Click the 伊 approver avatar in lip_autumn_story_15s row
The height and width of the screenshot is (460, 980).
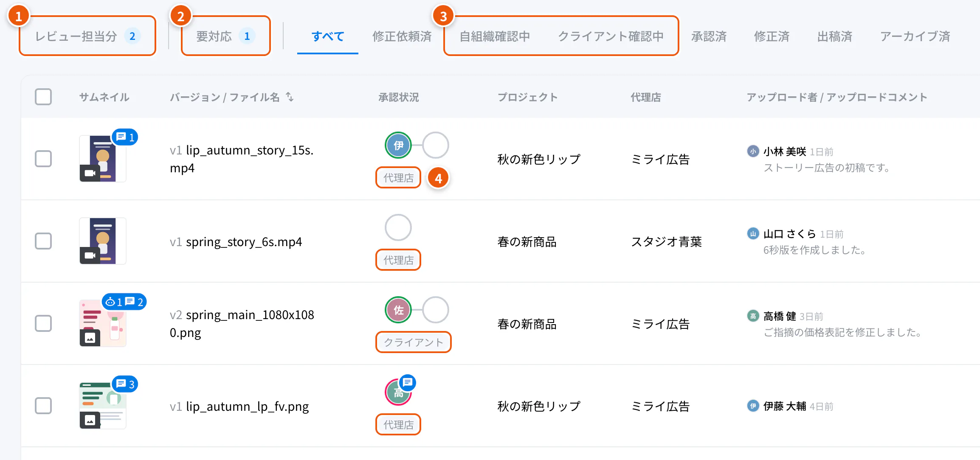[398, 145]
